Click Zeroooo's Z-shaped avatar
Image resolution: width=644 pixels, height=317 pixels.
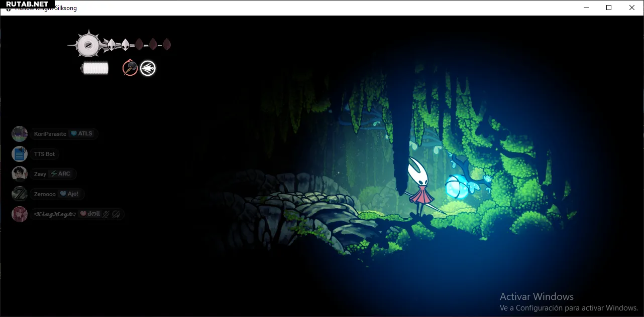click(20, 194)
